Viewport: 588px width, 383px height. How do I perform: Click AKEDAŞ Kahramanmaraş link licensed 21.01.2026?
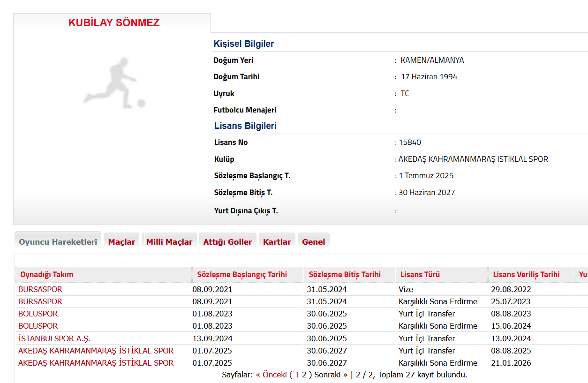(96, 363)
